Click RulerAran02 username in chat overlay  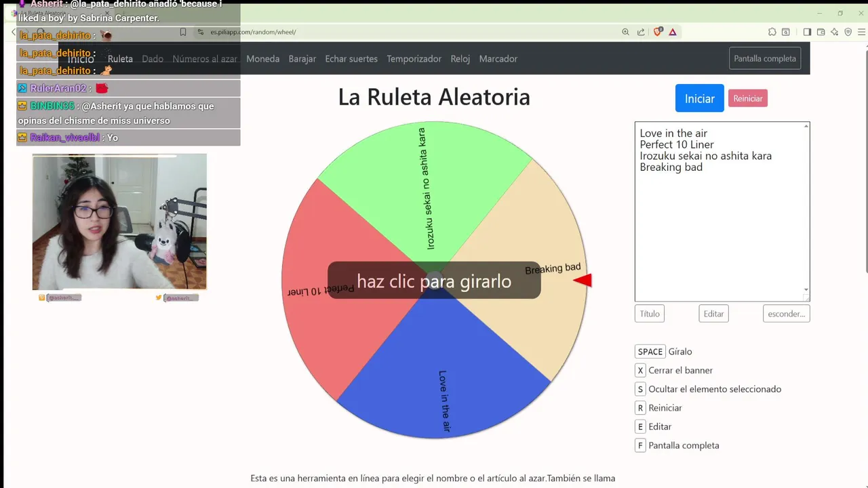click(58, 88)
